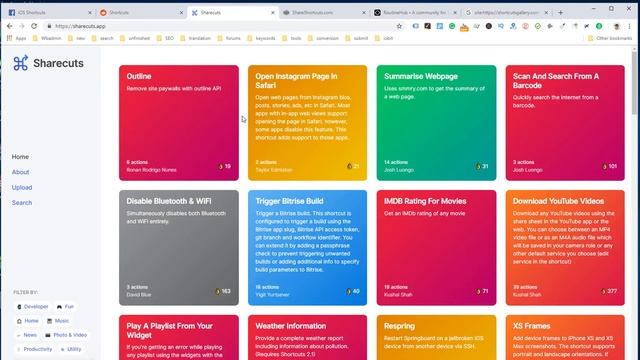Click the address bar showing sharecuts.app

click(224, 26)
